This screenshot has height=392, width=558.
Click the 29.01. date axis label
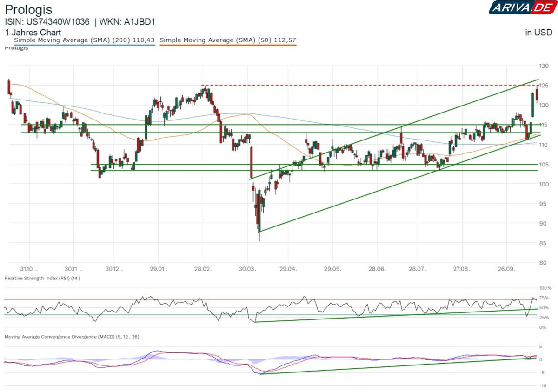coord(158,269)
